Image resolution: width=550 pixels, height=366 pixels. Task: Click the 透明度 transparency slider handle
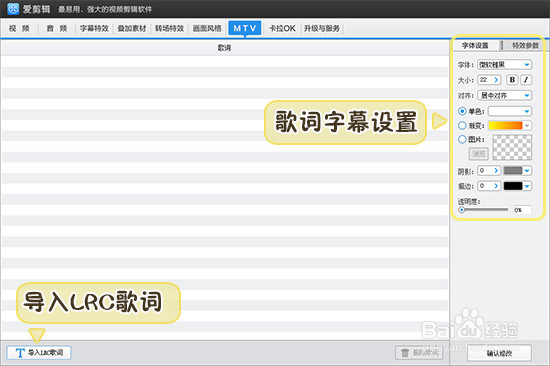(x=462, y=210)
